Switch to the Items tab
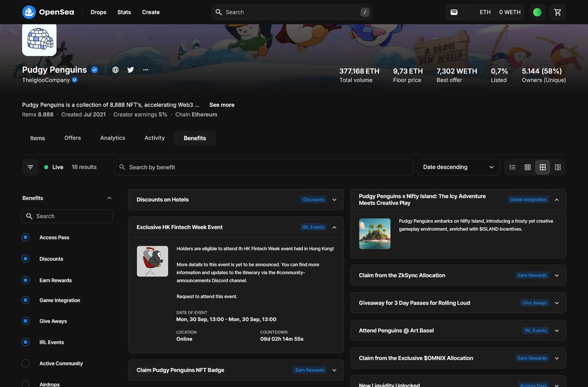 click(x=38, y=138)
